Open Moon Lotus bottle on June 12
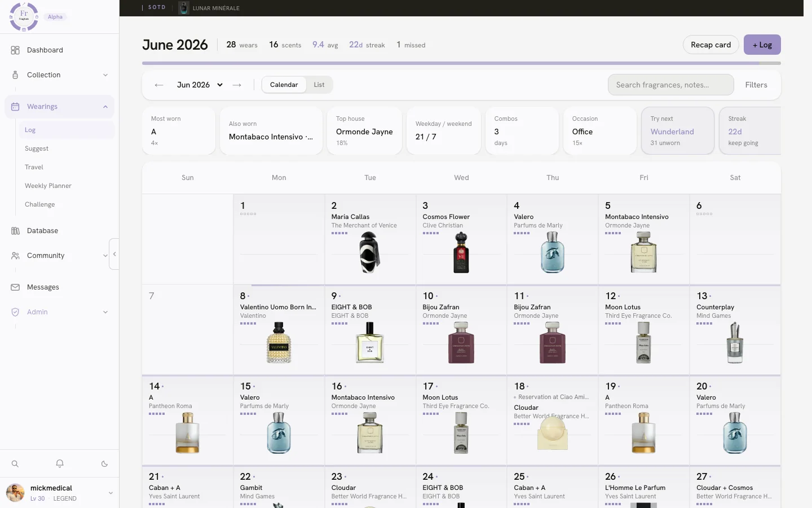Image resolution: width=812 pixels, height=508 pixels. click(643, 343)
